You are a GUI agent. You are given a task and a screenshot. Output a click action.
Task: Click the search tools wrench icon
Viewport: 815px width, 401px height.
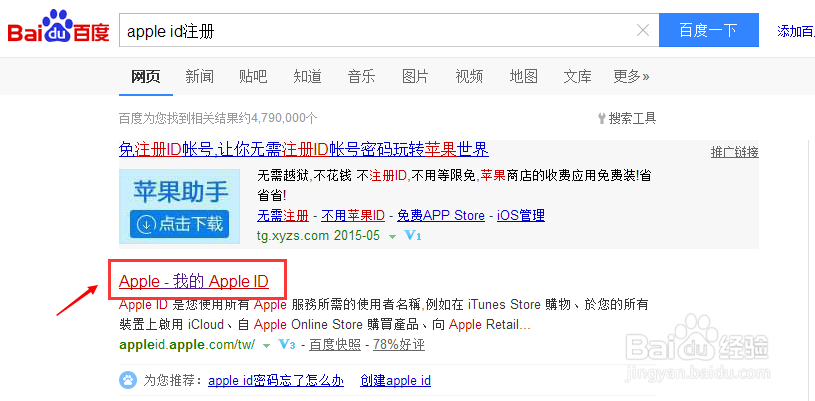pos(602,119)
